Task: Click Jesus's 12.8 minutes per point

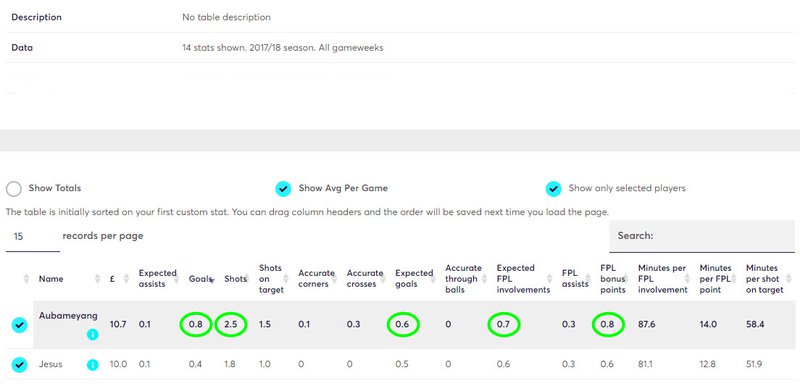Action: 708,365
